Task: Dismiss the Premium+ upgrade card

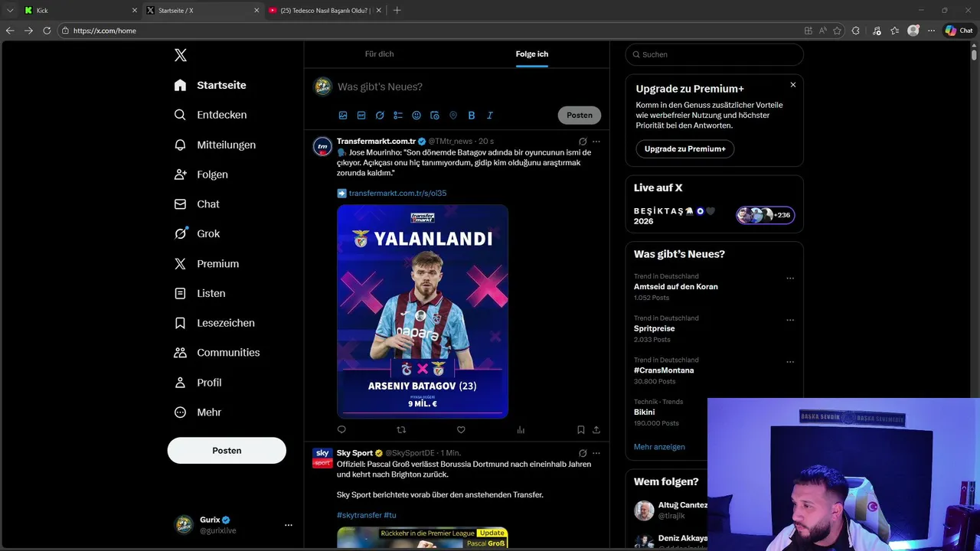Action: tap(793, 85)
